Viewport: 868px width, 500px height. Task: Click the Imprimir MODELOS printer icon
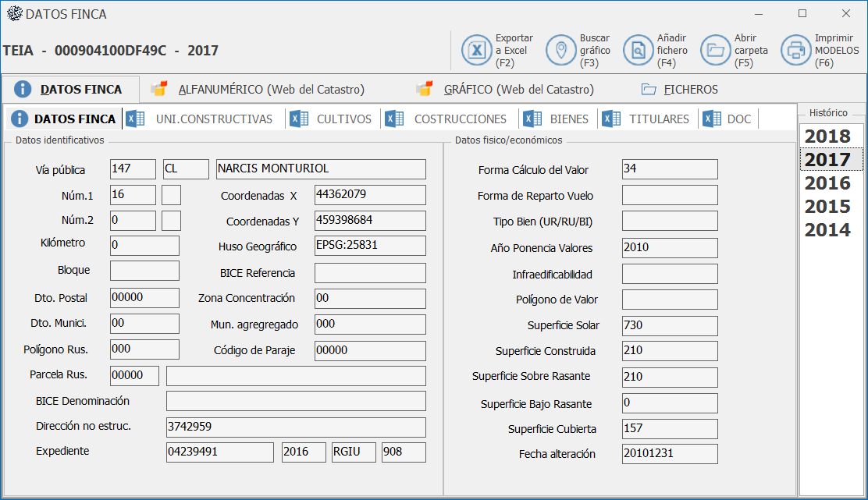click(x=796, y=51)
